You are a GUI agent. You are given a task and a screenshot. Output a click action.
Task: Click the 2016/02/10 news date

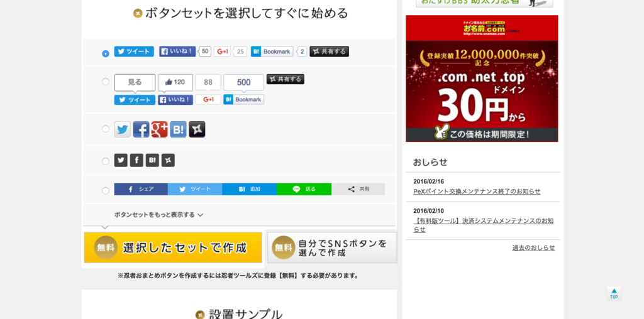428,211
